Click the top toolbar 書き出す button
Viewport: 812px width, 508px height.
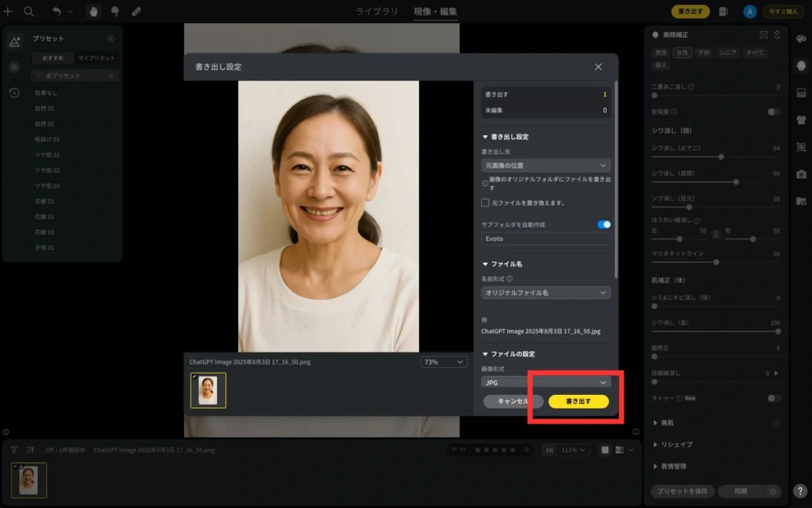pos(691,12)
